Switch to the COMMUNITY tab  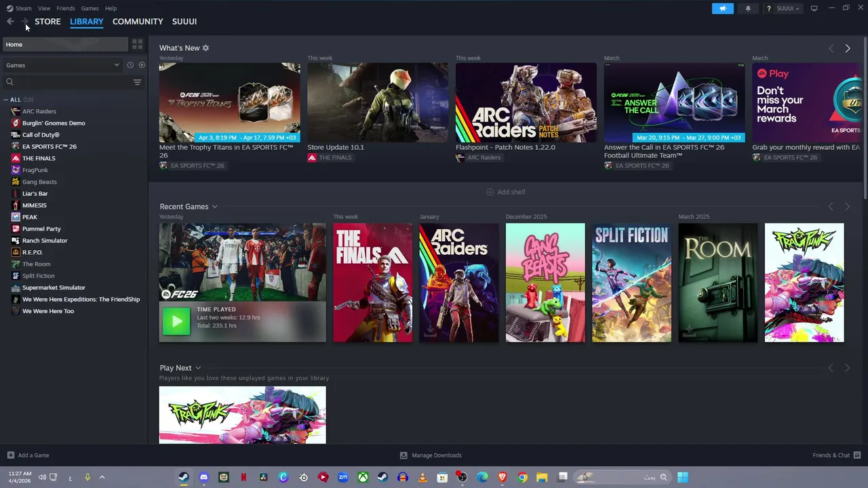138,22
